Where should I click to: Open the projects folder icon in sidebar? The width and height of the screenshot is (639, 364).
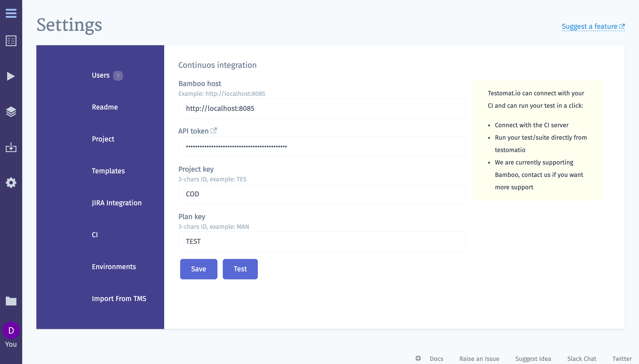click(x=11, y=301)
